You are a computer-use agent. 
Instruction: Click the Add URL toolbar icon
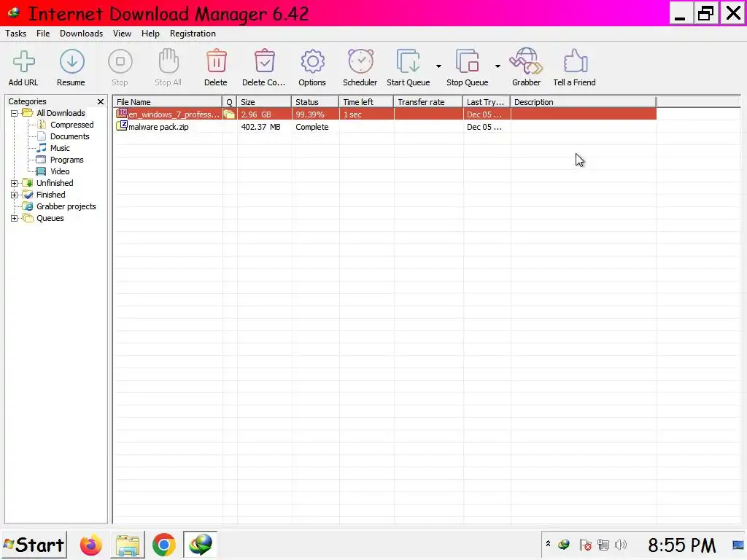[x=23, y=61]
